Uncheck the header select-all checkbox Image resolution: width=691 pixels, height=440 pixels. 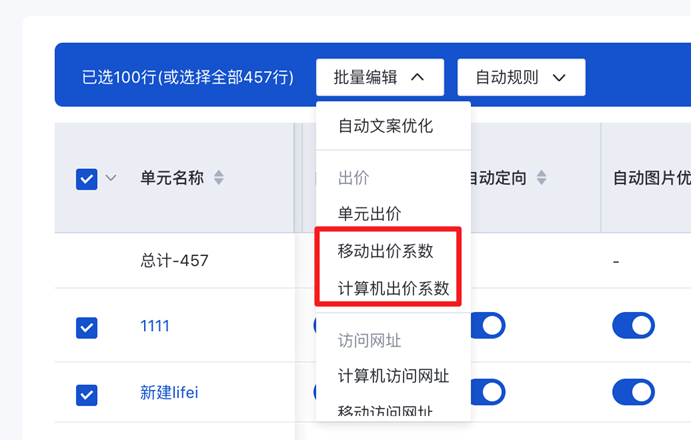[87, 179]
